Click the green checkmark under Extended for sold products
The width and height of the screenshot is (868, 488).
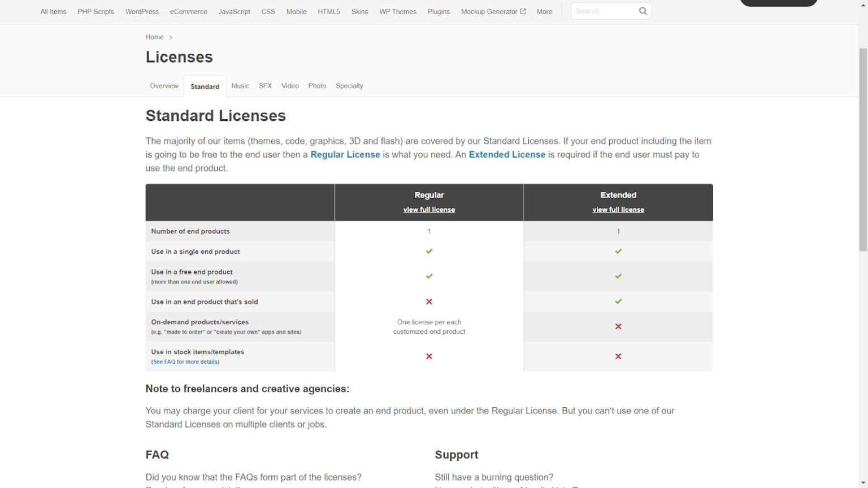(618, 301)
